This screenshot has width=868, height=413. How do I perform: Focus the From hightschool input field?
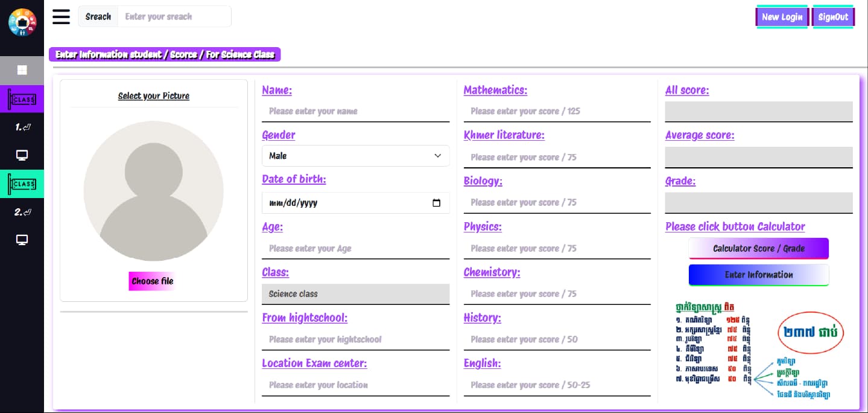tap(356, 339)
